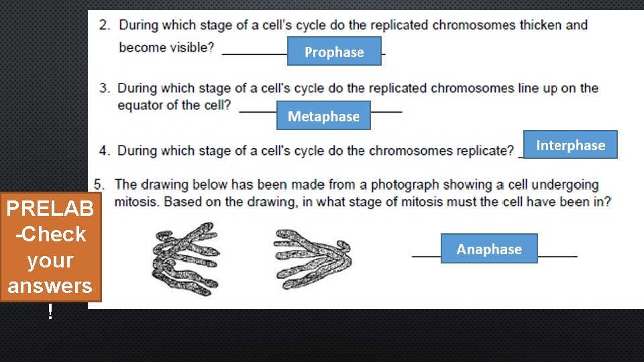Click the orange PRELAB Check your answers box
Image resolution: width=644 pixels, height=362 pixels.
50,247
